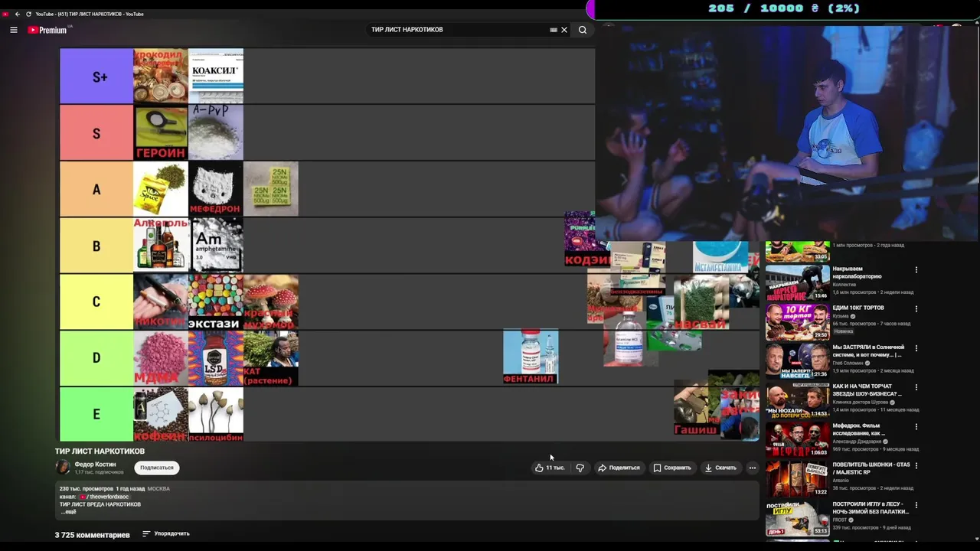Image resolution: width=980 pixels, height=551 pixels.
Task: Open options menu for ПОСТРОИЛИ ИГЛУ в ЛЕСУ video
Action: pos(916,505)
